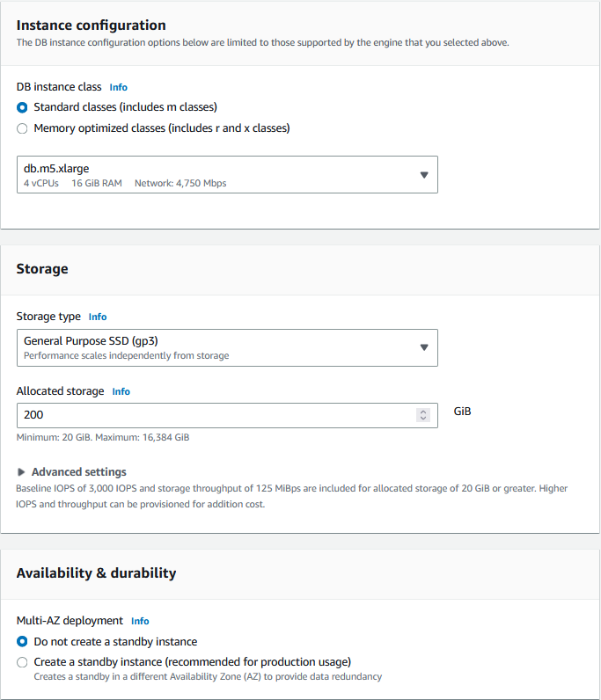The height and width of the screenshot is (700, 601).
Task: Open the db.m5.xlarge instance class dropdown
Action: [x=227, y=174]
